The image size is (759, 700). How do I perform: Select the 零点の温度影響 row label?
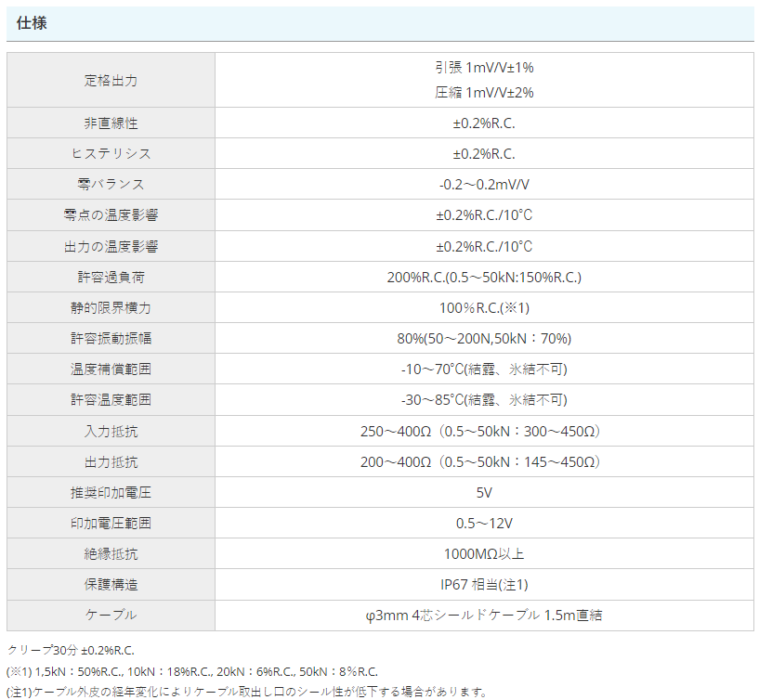click(111, 215)
